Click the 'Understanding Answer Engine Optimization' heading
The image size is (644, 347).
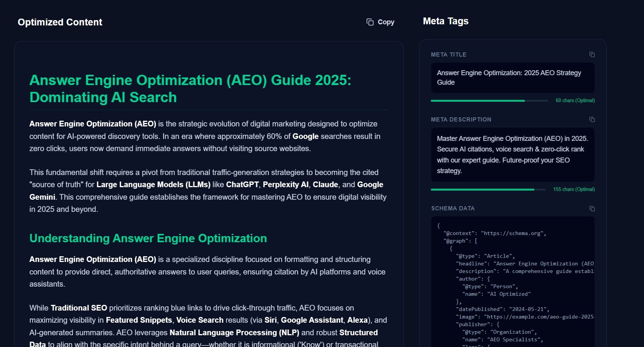click(x=148, y=238)
